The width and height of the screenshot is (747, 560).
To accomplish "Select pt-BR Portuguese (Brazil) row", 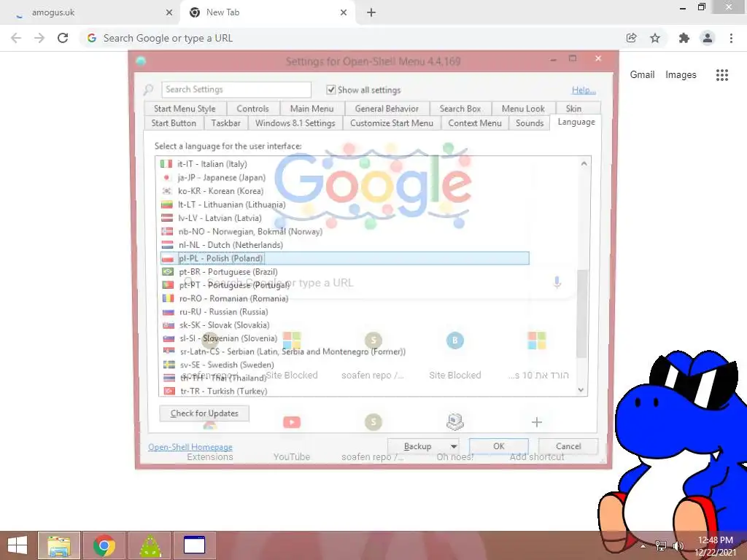I will point(345,271).
